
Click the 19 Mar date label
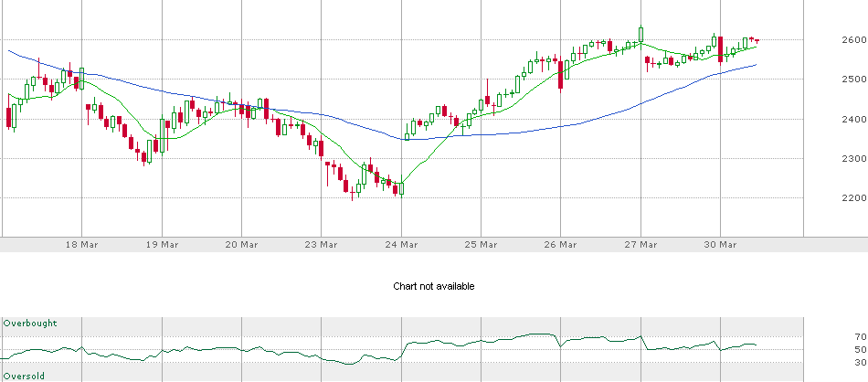[x=162, y=244]
